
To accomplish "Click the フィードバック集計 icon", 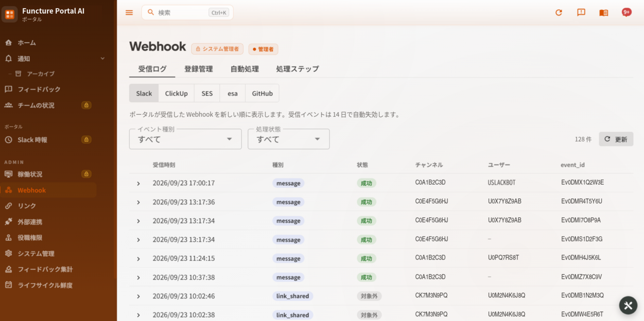I will 9,269.
